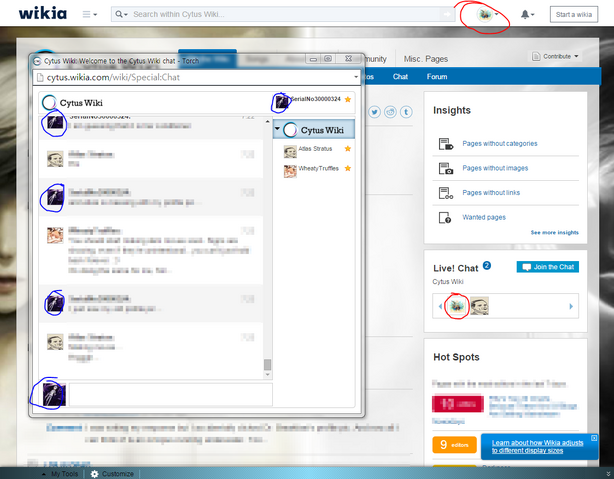Click the Pages without images icon
This screenshot has width=614, height=479.
(x=446, y=168)
